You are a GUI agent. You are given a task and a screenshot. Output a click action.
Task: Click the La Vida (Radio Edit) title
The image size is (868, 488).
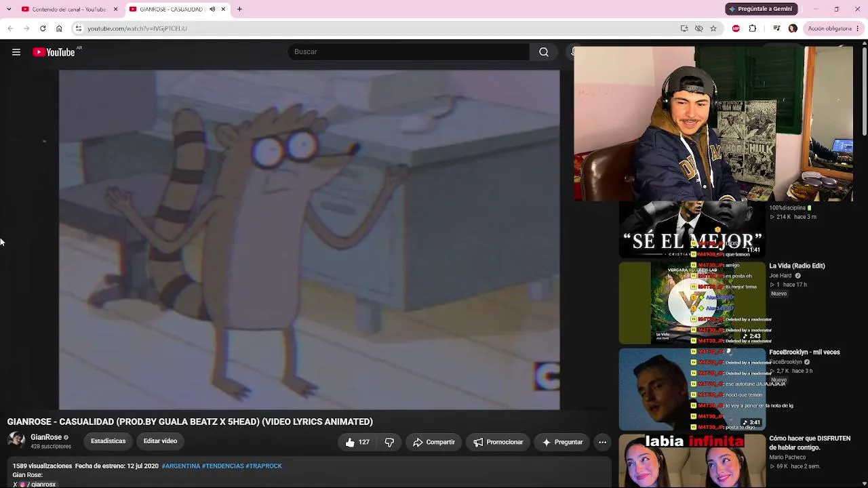pyautogui.click(x=797, y=266)
